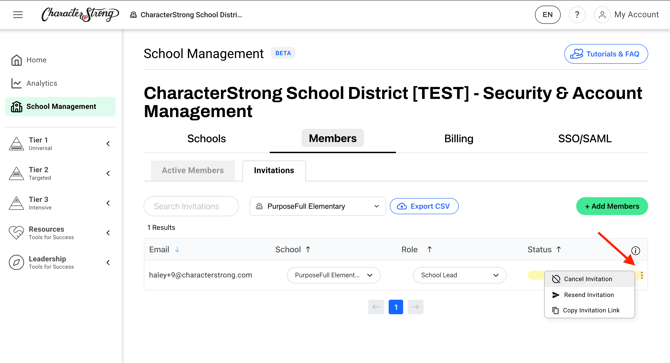Screen dimensions: 670x363
Task: Switch to the Billing tab
Action: (x=458, y=139)
